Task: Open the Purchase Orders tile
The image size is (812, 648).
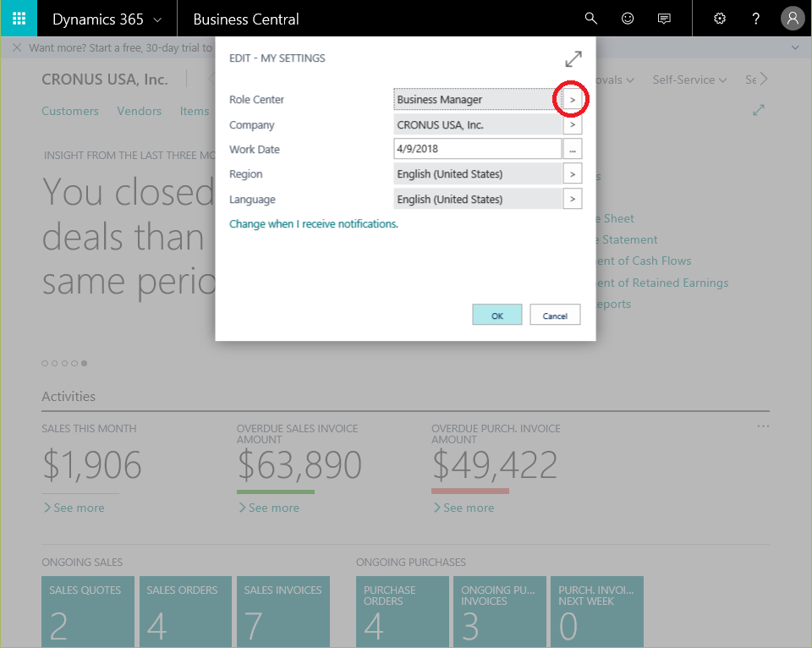Action: coord(402,612)
